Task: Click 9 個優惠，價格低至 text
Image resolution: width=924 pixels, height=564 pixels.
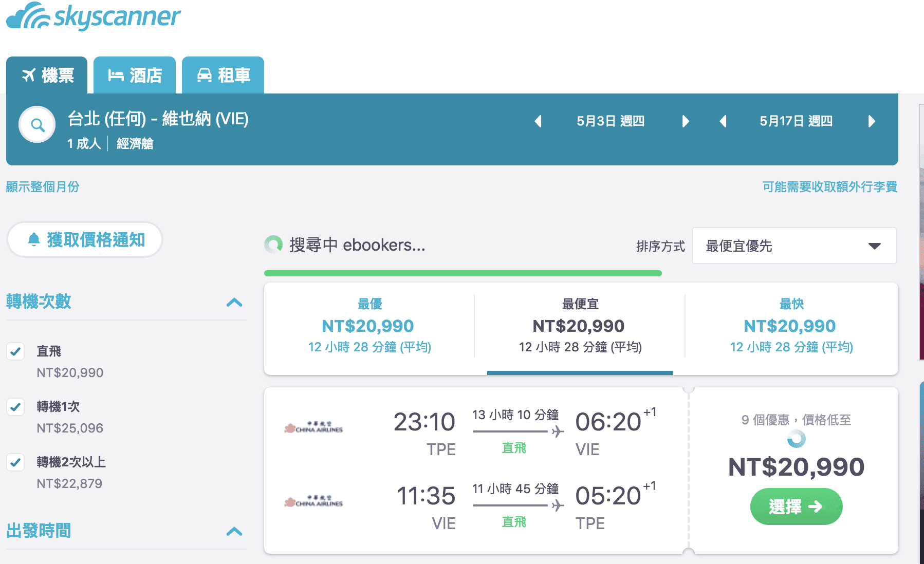Action: (796, 420)
